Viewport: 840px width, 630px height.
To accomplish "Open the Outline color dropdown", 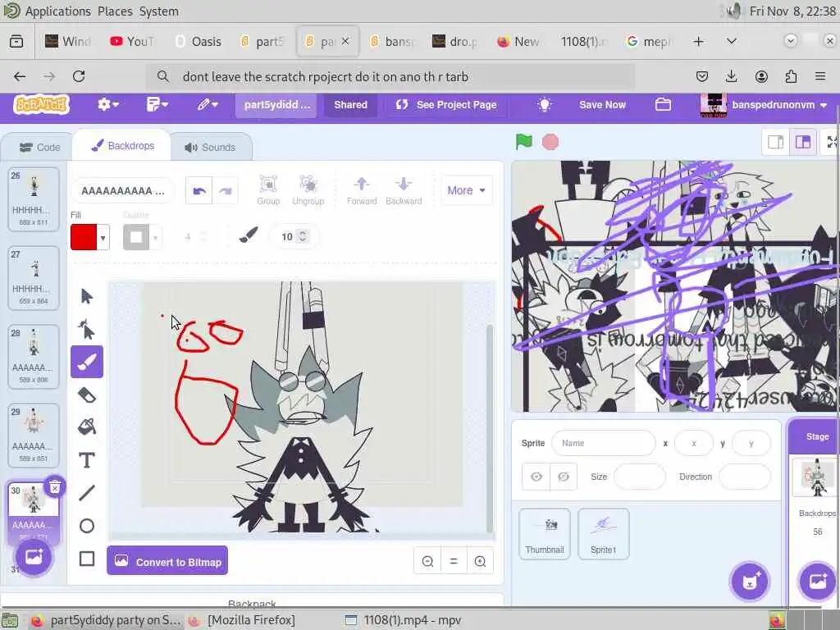I will click(x=155, y=237).
